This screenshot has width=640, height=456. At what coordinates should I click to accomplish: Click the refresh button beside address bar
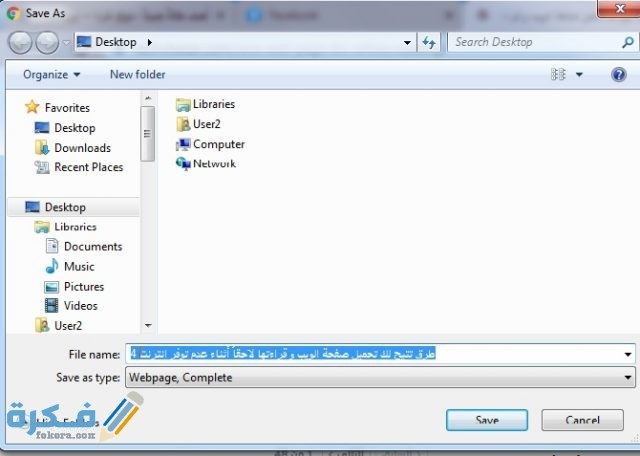(x=429, y=42)
